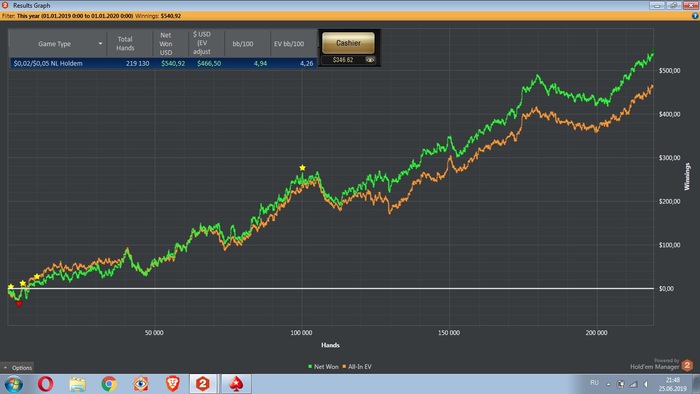Launch Opera browser from taskbar
The height and width of the screenshot is (394, 700).
(x=46, y=384)
